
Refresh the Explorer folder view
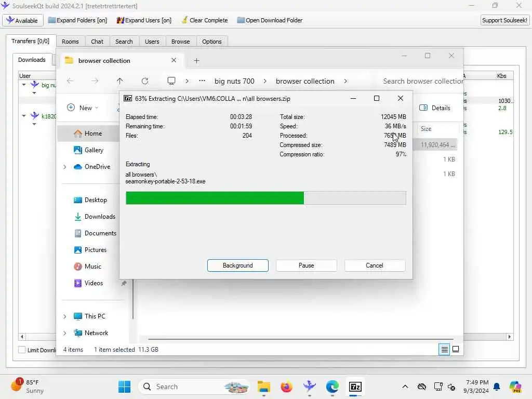pyautogui.click(x=145, y=81)
